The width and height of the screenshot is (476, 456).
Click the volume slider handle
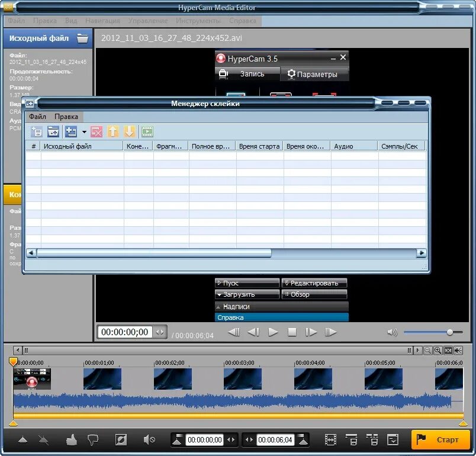pyautogui.click(x=450, y=332)
